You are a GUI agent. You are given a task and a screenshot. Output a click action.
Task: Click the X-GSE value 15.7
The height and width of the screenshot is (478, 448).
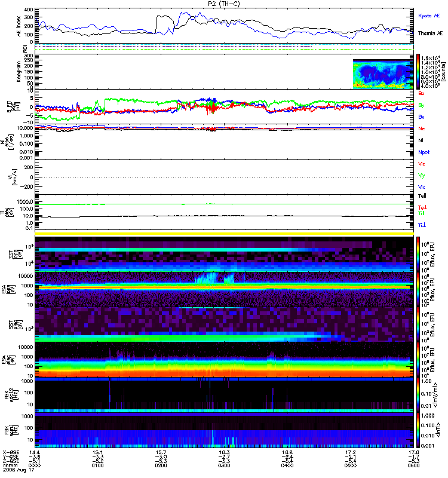point(161,452)
